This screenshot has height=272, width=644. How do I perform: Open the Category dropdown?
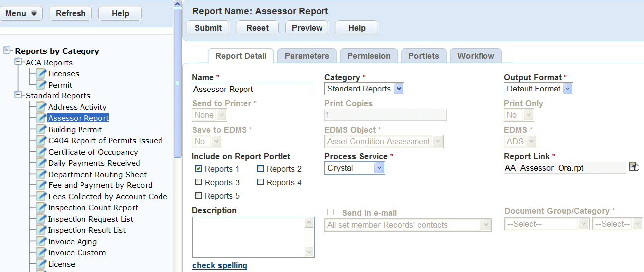click(399, 89)
